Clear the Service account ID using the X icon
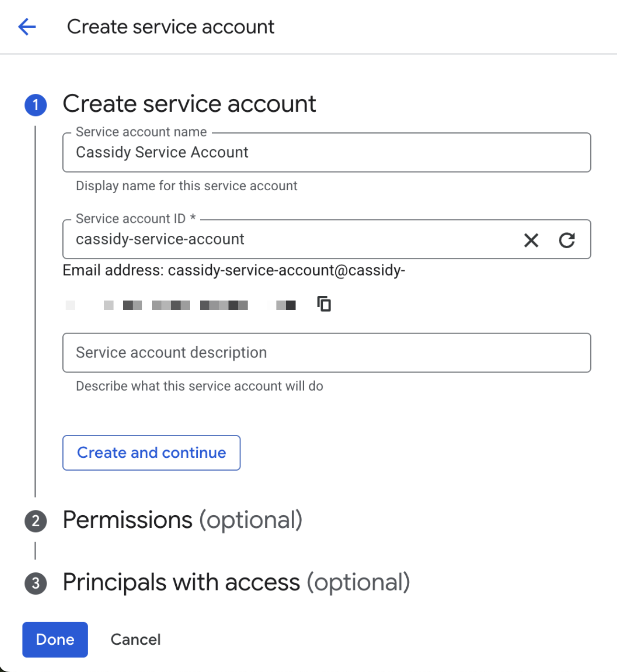617x672 pixels. click(531, 240)
